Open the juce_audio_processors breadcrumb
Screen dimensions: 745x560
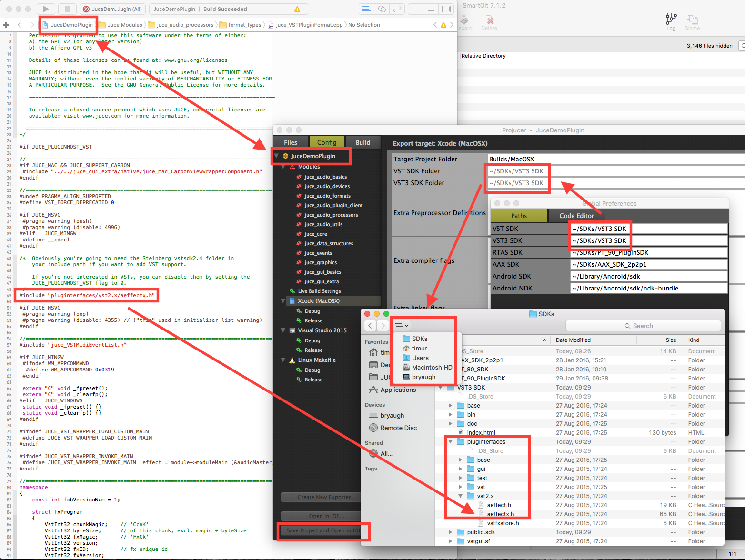coord(181,25)
